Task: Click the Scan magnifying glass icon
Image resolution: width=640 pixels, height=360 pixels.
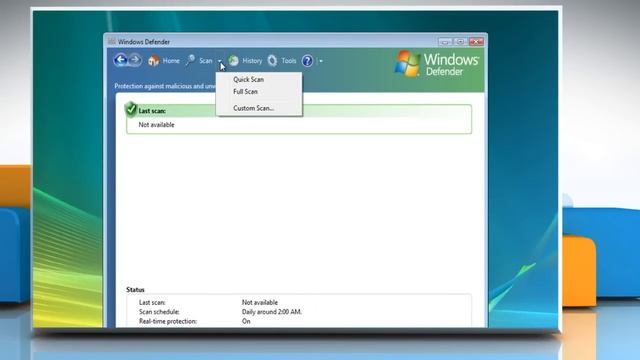Action: 190,61
